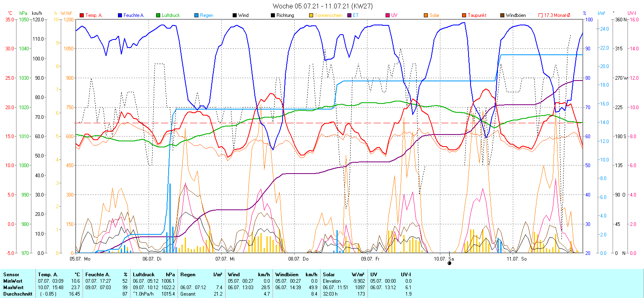The height and width of the screenshot is (298, 644).
Task: Click the 17.3 Monat-Ø legend label
Action: point(557,15)
